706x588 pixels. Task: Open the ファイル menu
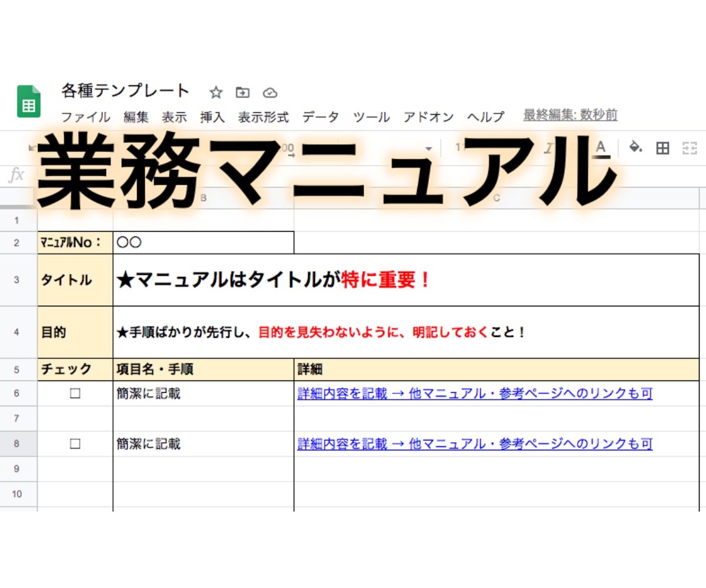point(85,116)
